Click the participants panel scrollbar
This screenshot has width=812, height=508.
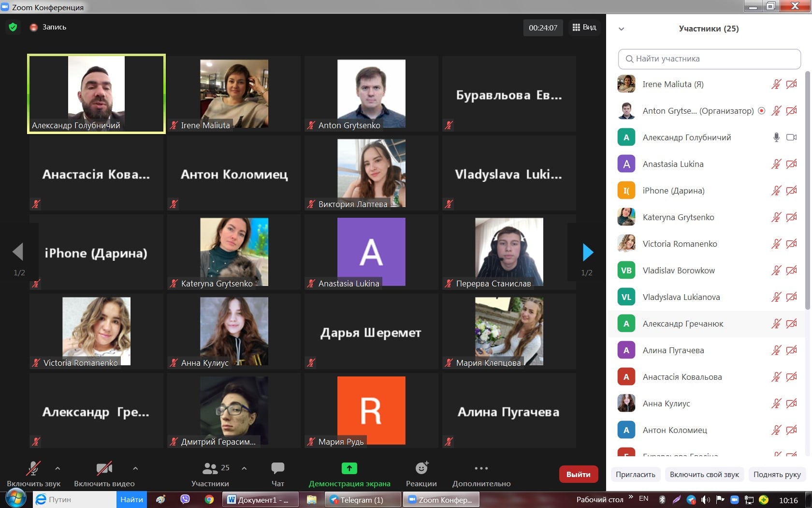click(808, 190)
